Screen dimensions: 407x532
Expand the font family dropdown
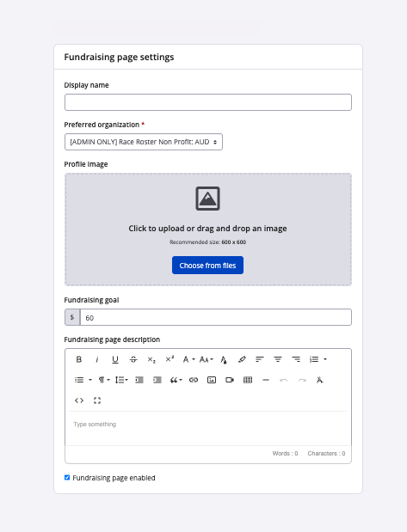tap(188, 359)
